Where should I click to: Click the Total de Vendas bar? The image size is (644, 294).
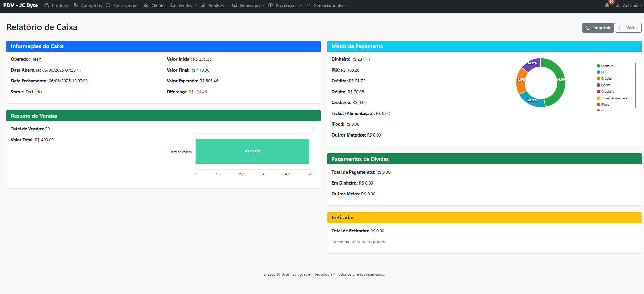pos(252,151)
